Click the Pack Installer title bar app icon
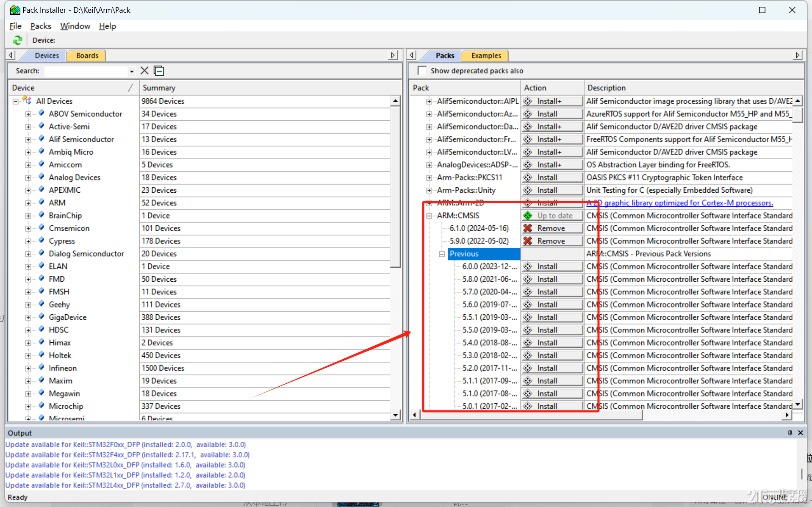Image resolution: width=812 pixels, height=507 pixels. point(15,10)
